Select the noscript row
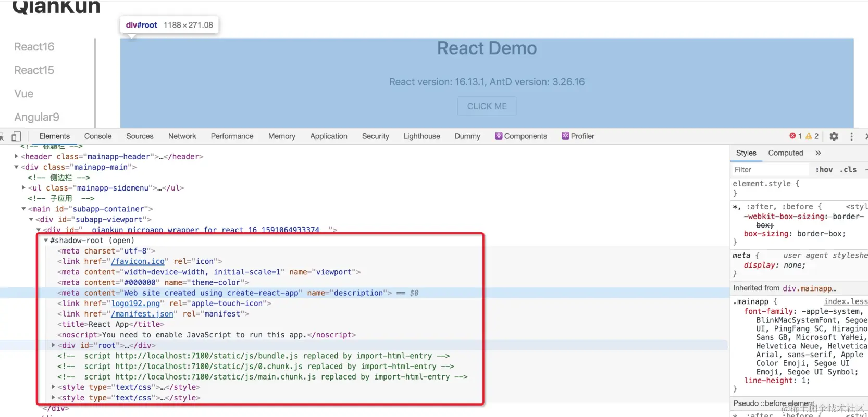868x417 pixels. (207, 335)
